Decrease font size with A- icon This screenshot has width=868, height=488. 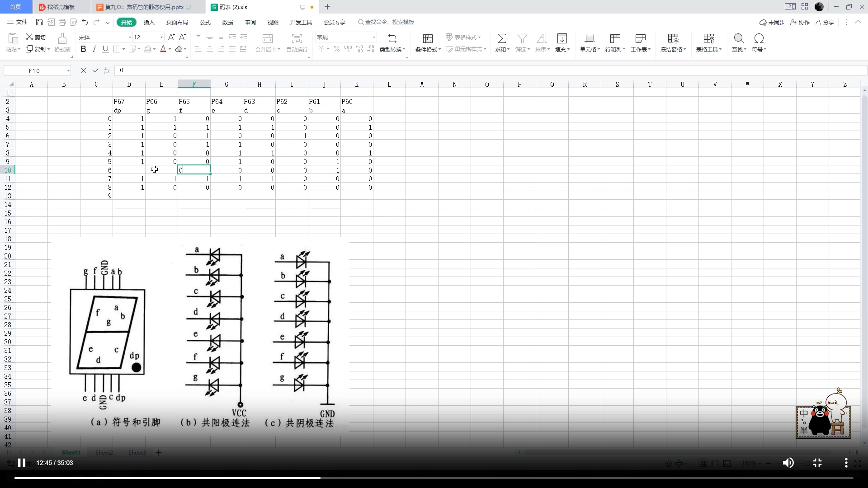coord(183,37)
